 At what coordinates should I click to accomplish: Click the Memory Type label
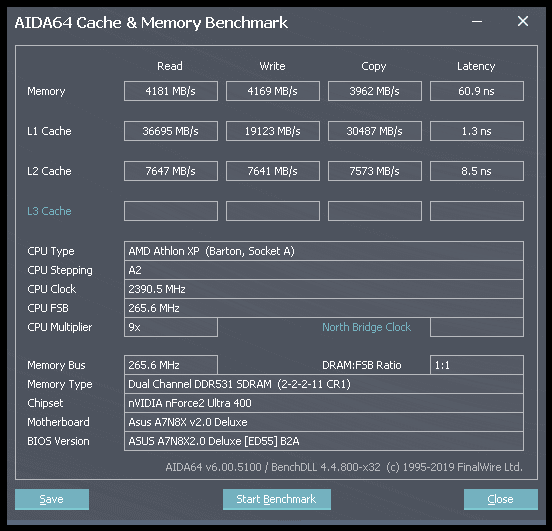60,385
